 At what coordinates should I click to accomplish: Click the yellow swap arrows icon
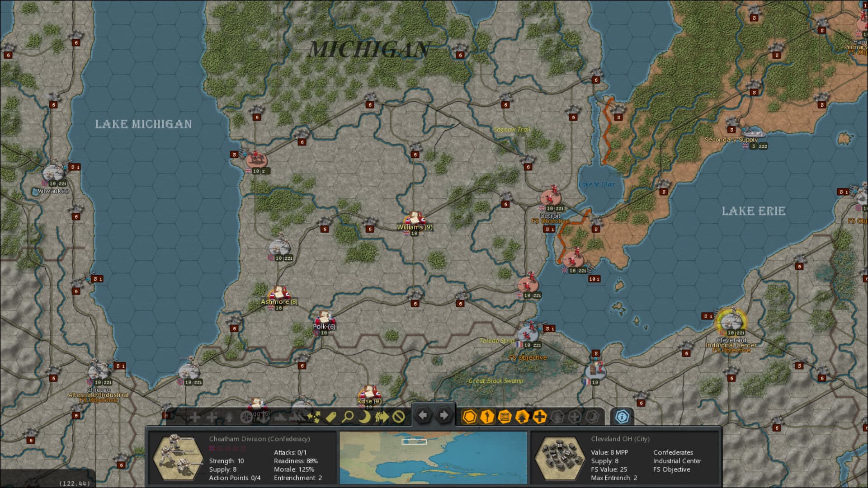tap(313, 416)
